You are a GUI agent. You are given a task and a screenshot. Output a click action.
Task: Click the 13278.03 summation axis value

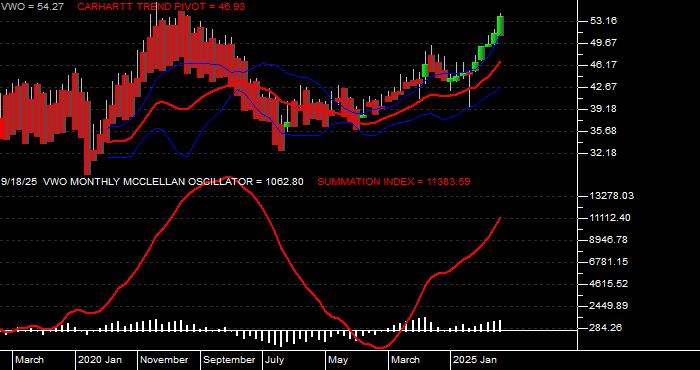tap(612, 196)
